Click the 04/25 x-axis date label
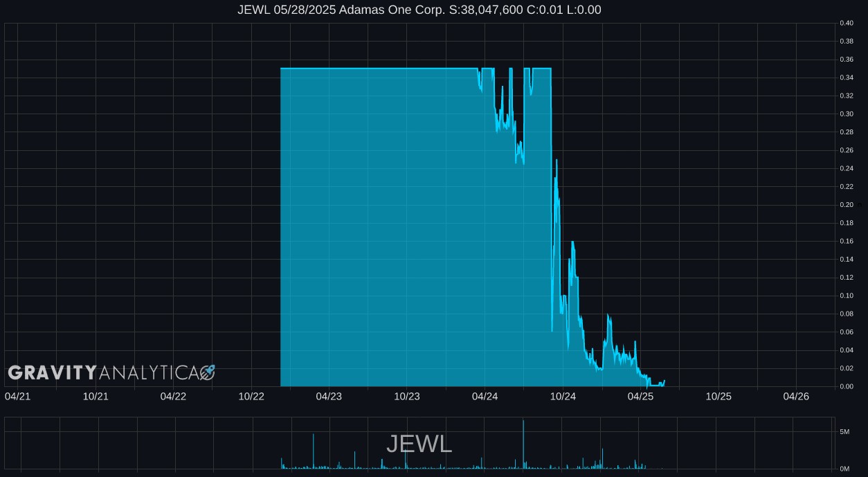 click(x=640, y=397)
